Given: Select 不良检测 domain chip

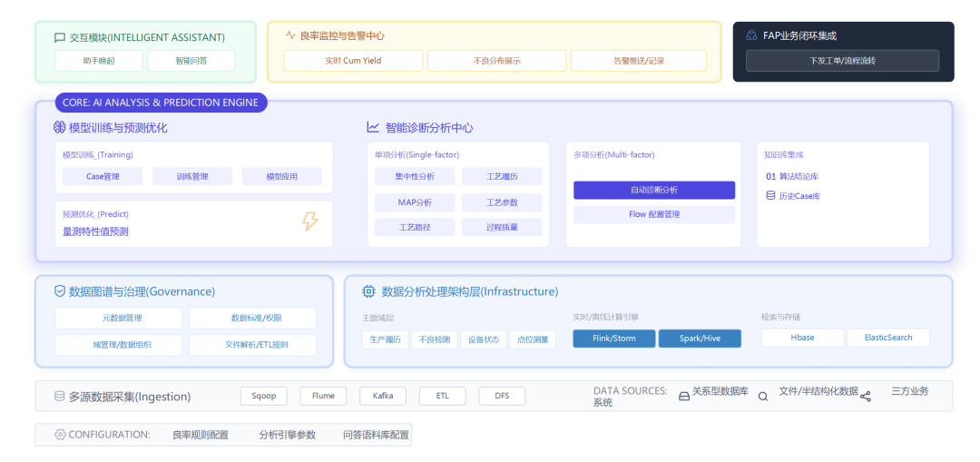Looking at the screenshot, I should click(x=435, y=339).
